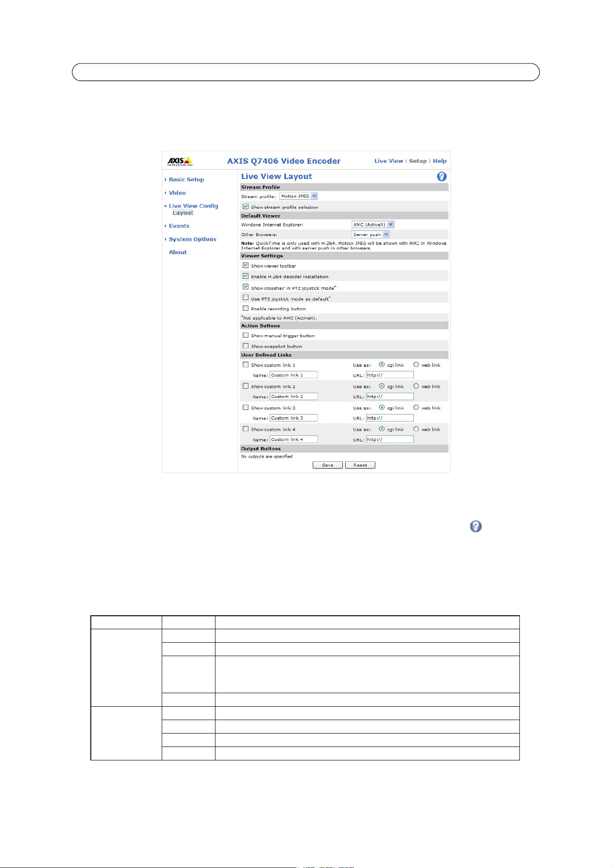Screen dimensions: 613x868
Task: Open the About page
Action: coord(178,252)
